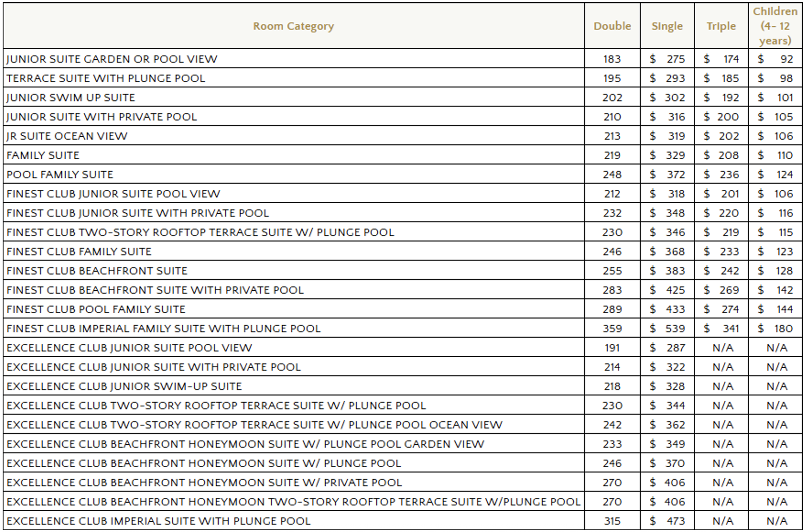Click the $539 single rate cell
810x532 pixels.
point(667,329)
